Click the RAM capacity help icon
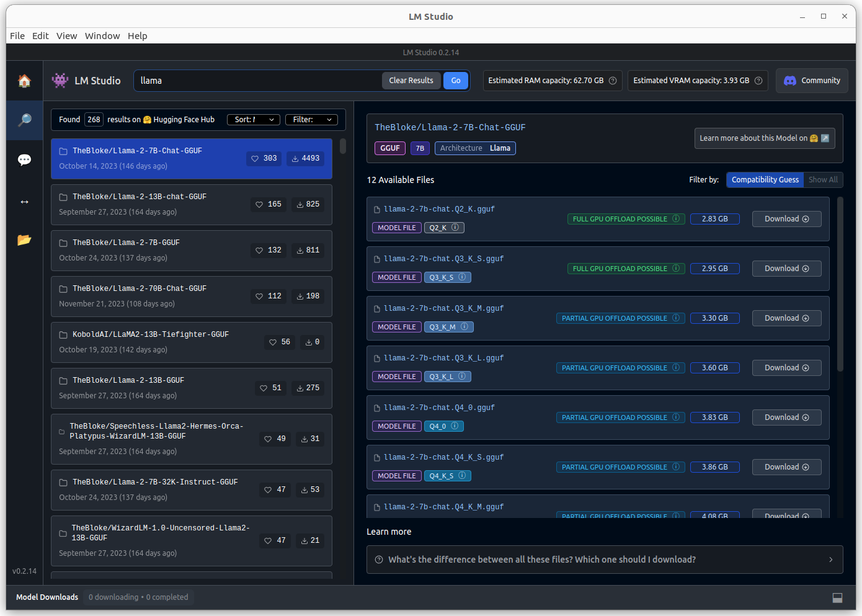Image resolution: width=862 pixels, height=616 pixels. point(613,81)
